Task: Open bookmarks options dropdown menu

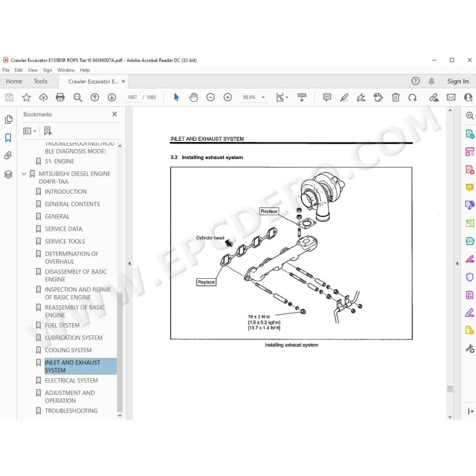Action: (x=29, y=131)
